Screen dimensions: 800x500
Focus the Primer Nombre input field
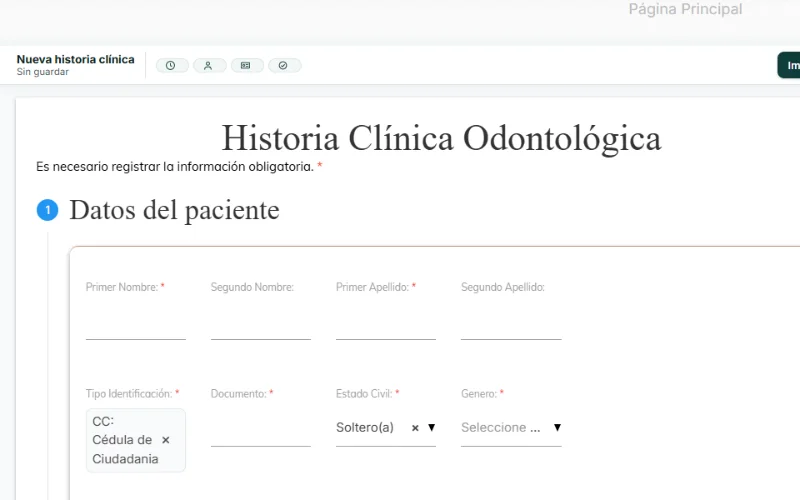pos(136,325)
